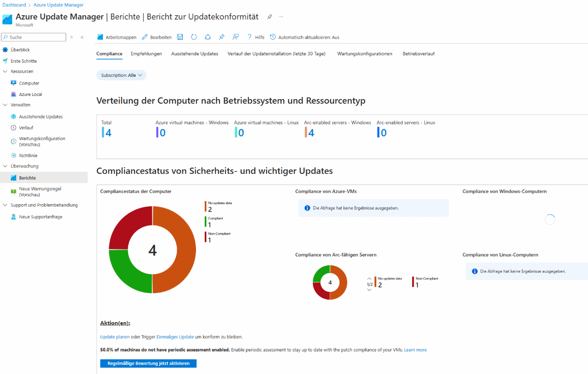The height and width of the screenshot is (374, 588).
Task: Click the feedback icon in the toolbar
Action: (236, 37)
